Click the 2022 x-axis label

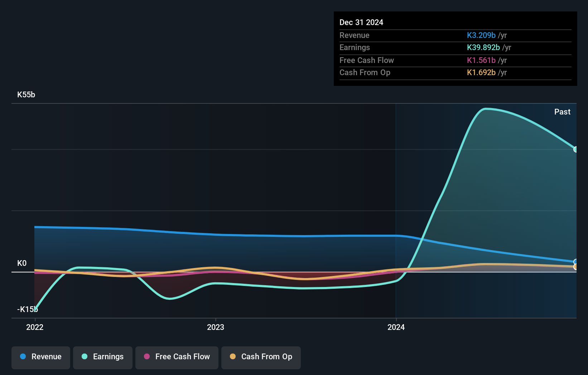(35, 327)
